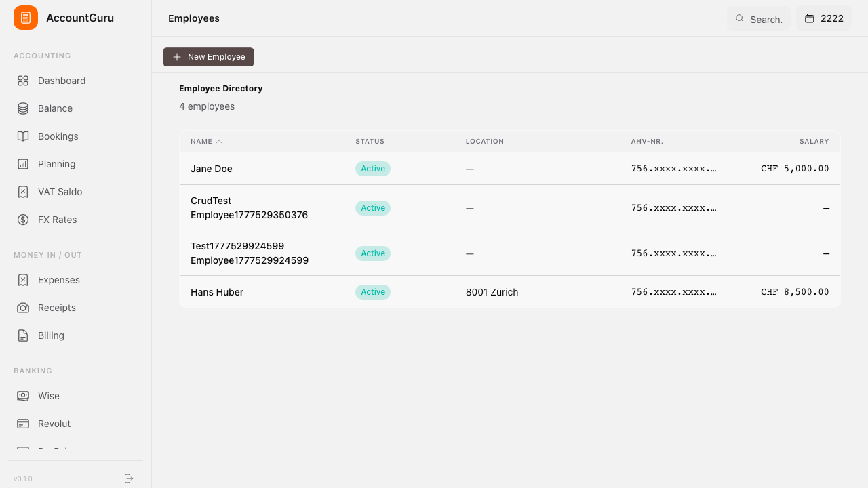Click the calendar icon beside 2222
Viewport: 868px width, 488px height.
[810, 18]
